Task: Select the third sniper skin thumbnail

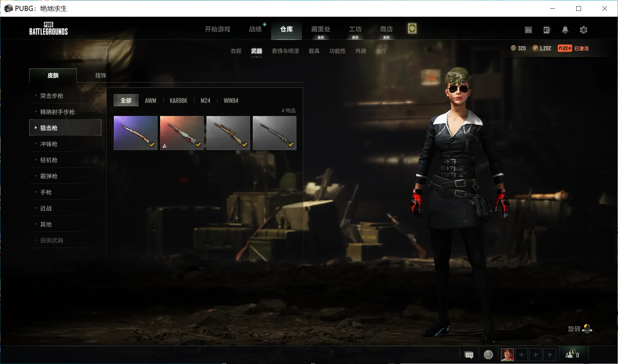Action: [x=228, y=133]
